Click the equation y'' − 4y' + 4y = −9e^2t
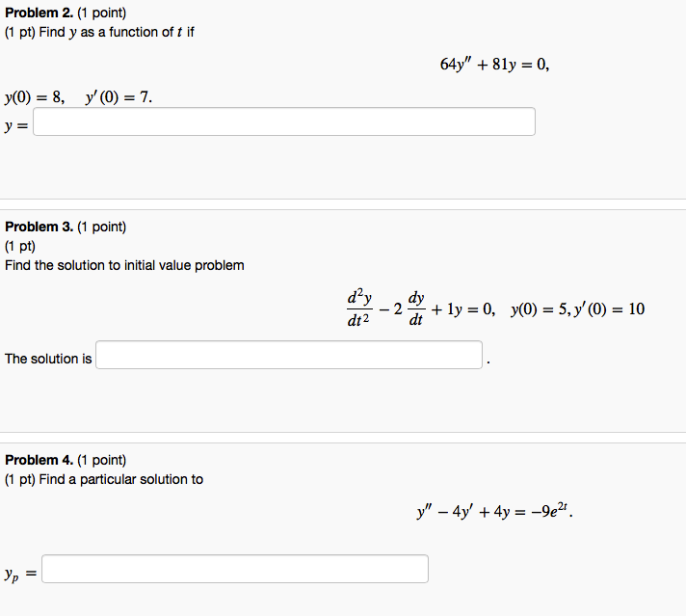686x616 pixels. (x=495, y=511)
